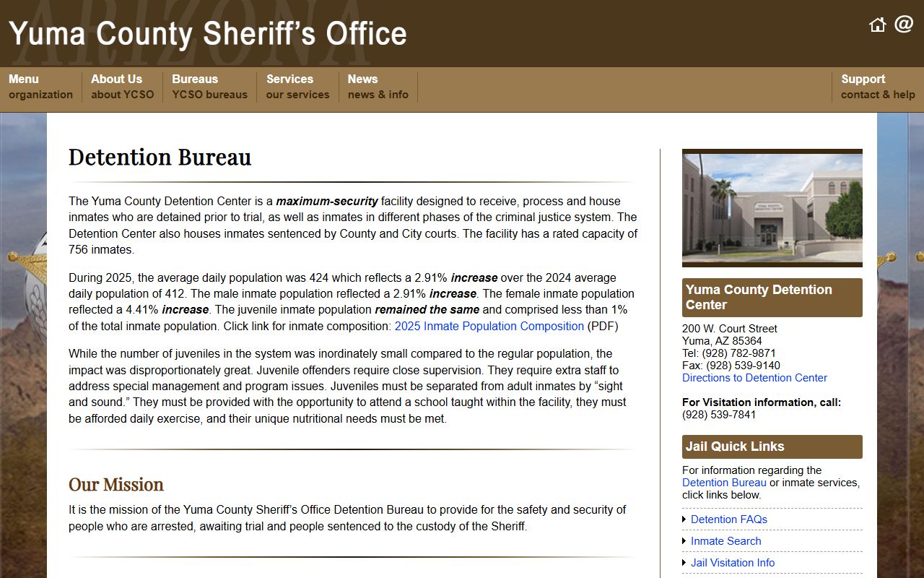Click the Yuma County Detention Center sidebar heading
This screenshot has width=924, height=578.
(772, 298)
